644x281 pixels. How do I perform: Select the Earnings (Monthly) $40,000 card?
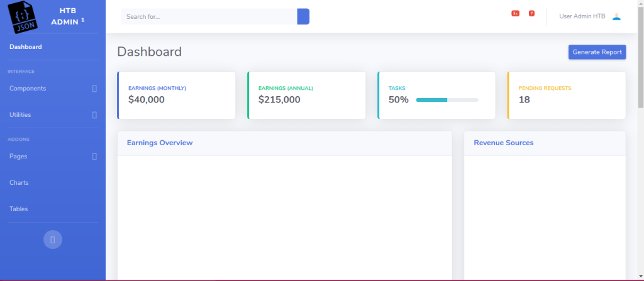(177, 95)
